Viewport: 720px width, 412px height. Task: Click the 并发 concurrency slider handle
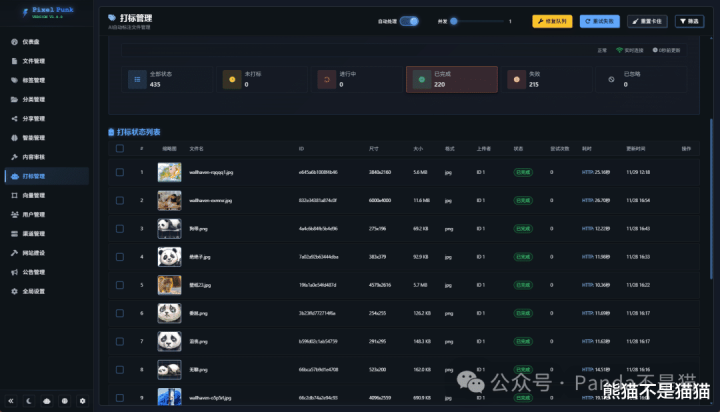[453, 21]
